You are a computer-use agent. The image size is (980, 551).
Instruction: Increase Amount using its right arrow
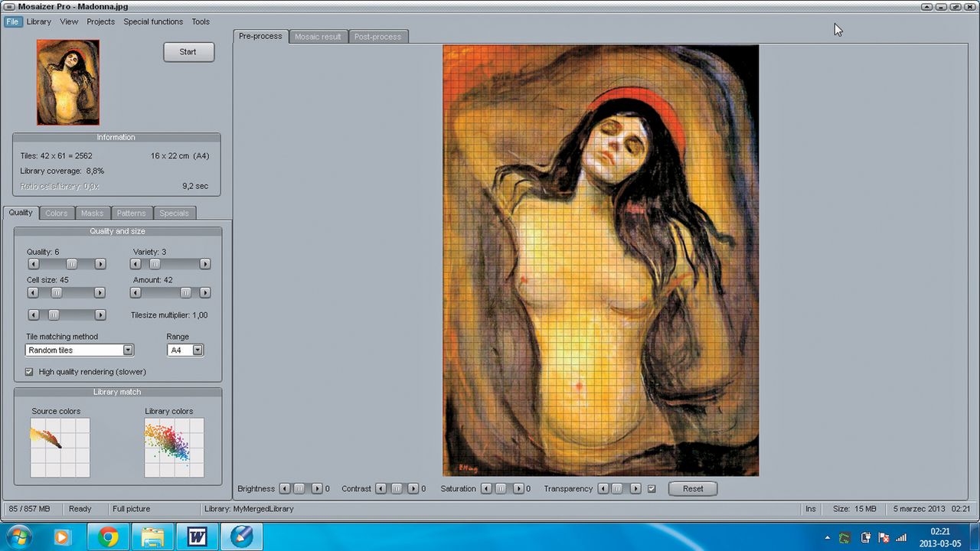pos(205,293)
